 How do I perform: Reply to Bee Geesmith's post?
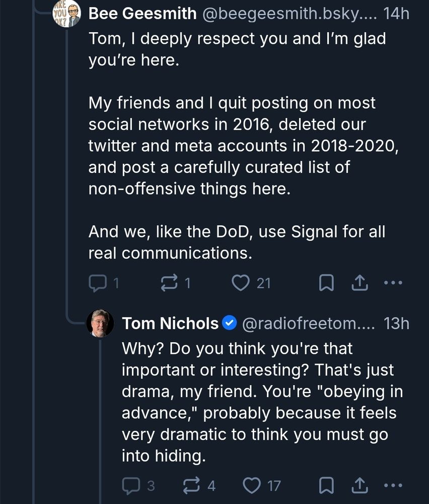(x=96, y=284)
